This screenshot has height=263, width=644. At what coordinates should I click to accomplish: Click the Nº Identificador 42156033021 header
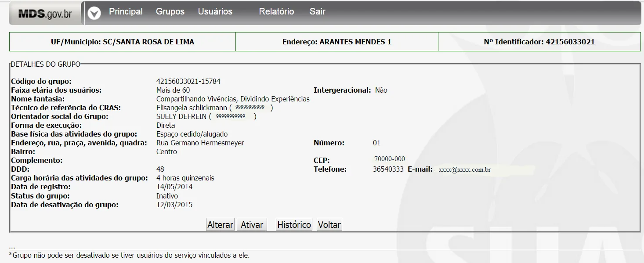pos(539,42)
